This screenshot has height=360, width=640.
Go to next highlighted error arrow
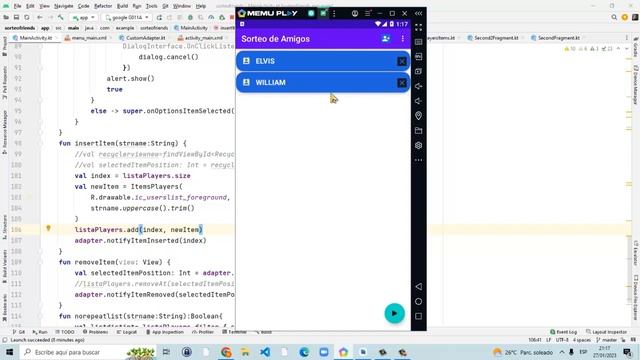(626, 49)
